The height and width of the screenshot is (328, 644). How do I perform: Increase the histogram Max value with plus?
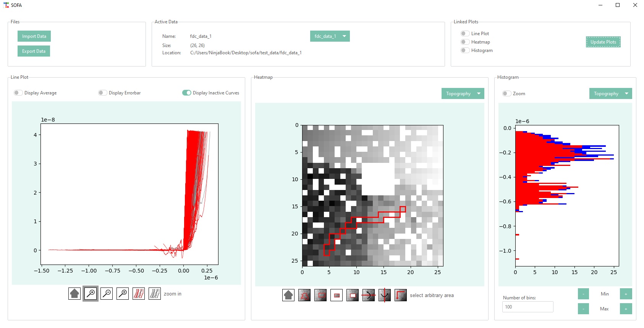[x=626, y=309]
